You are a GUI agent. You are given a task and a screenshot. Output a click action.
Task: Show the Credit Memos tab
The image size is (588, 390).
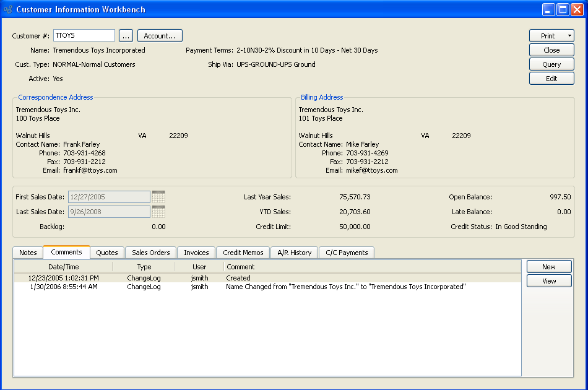(x=243, y=253)
